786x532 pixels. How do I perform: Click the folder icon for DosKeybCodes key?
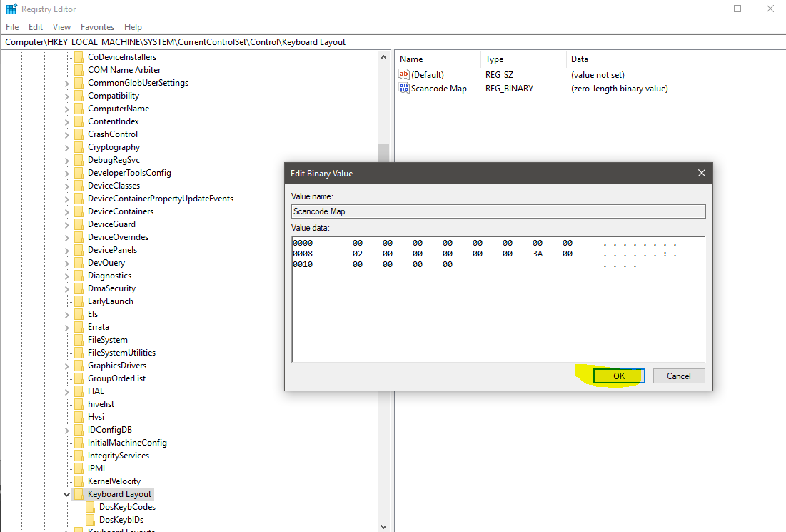click(91, 506)
